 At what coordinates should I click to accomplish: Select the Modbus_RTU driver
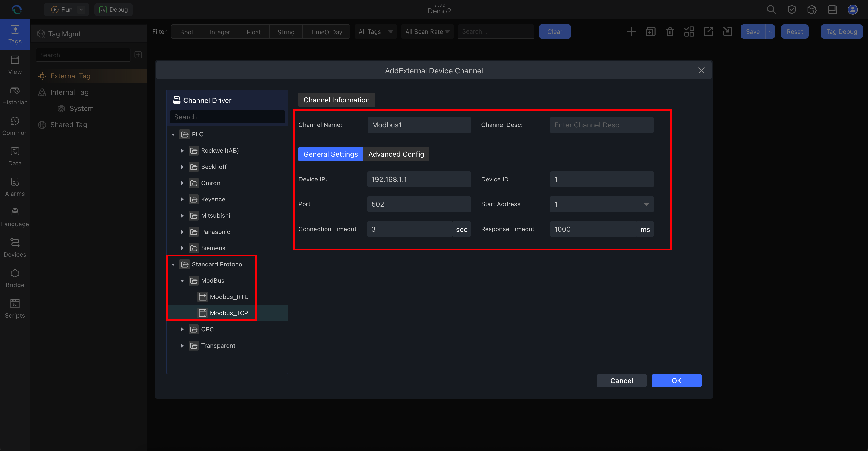coord(227,297)
